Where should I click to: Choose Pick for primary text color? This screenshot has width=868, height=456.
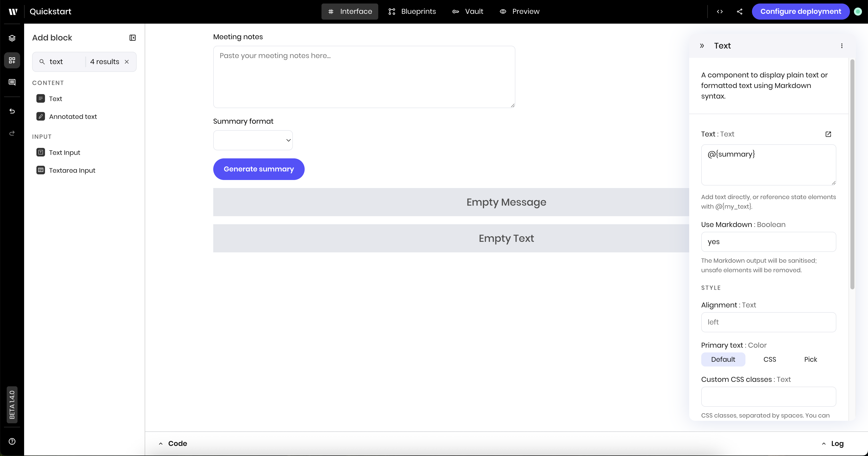(x=810, y=359)
